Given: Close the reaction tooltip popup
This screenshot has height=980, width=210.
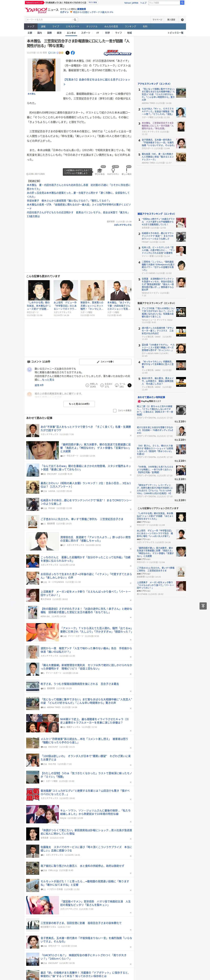Looking at the screenshot, I should [x=91, y=170].
